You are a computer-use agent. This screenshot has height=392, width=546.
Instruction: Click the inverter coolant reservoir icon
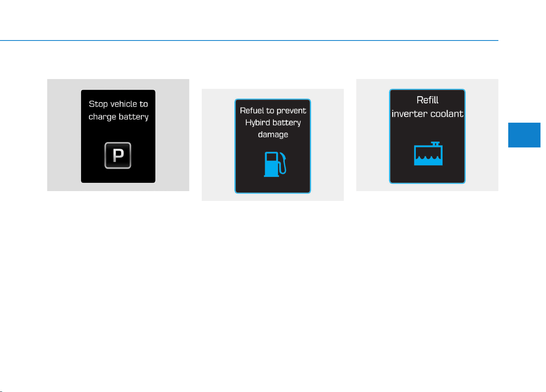[428, 153]
